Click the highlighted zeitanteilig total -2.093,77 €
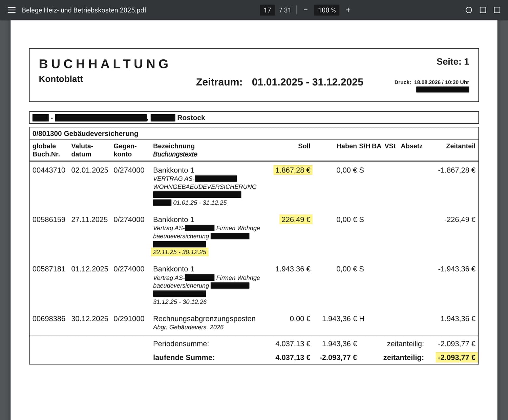Image resolution: width=508 pixels, height=420 pixels. (x=457, y=357)
